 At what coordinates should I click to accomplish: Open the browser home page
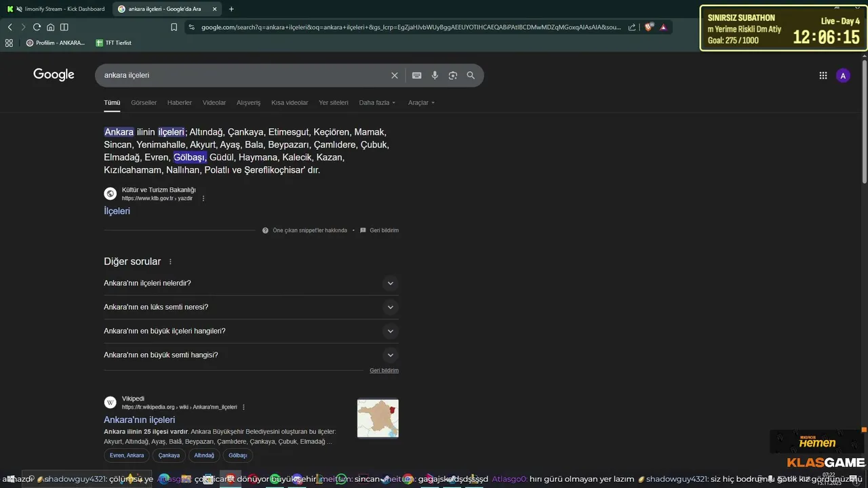click(50, 27)
